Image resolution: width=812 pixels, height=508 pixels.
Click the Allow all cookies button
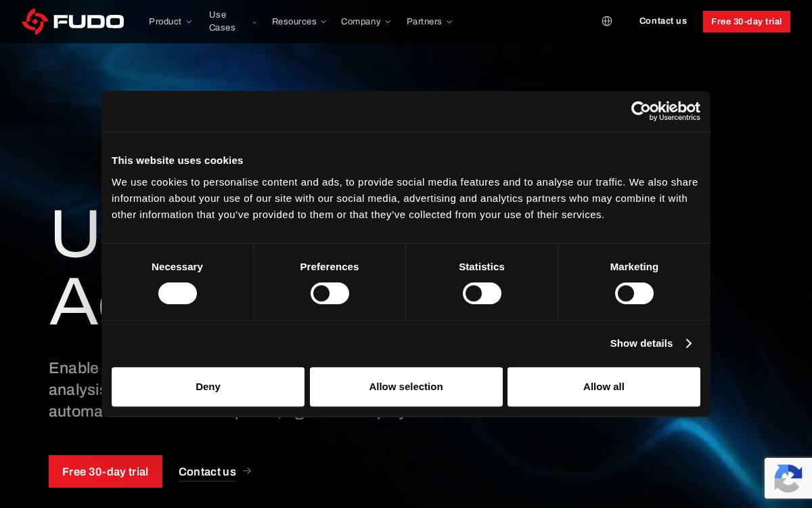(x=604, y=387)
